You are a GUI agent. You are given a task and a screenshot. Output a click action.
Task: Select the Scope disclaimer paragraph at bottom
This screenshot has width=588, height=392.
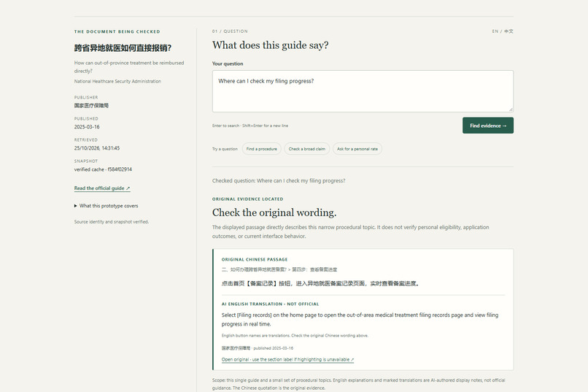pos(359,384)
